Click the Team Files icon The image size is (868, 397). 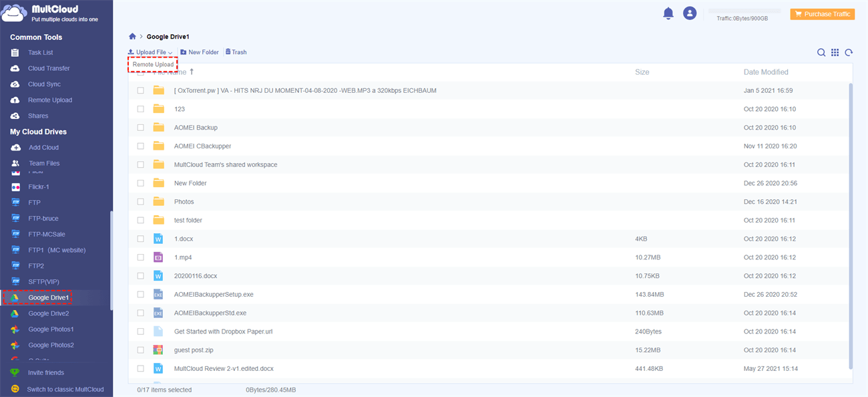pyautogui.click(x=15, y=163)
